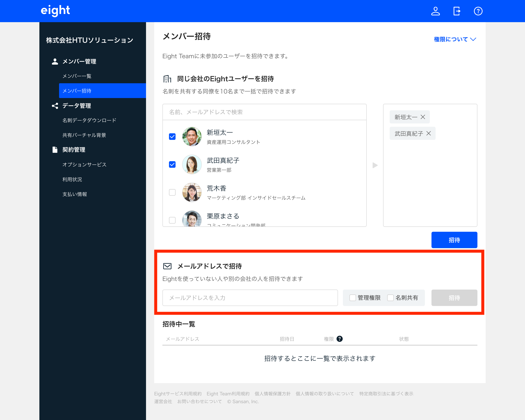Screen dimensions: 525x420
Task: Open 個人情報保護方針 footer link
Action: point(273,394)
